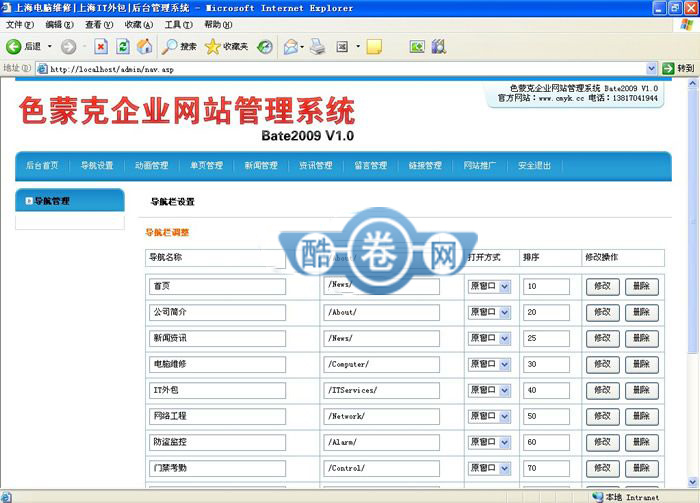Open the 编辑 (Edit) menu
This screenshot has height=503, width=700.
[x=59, y=25]
